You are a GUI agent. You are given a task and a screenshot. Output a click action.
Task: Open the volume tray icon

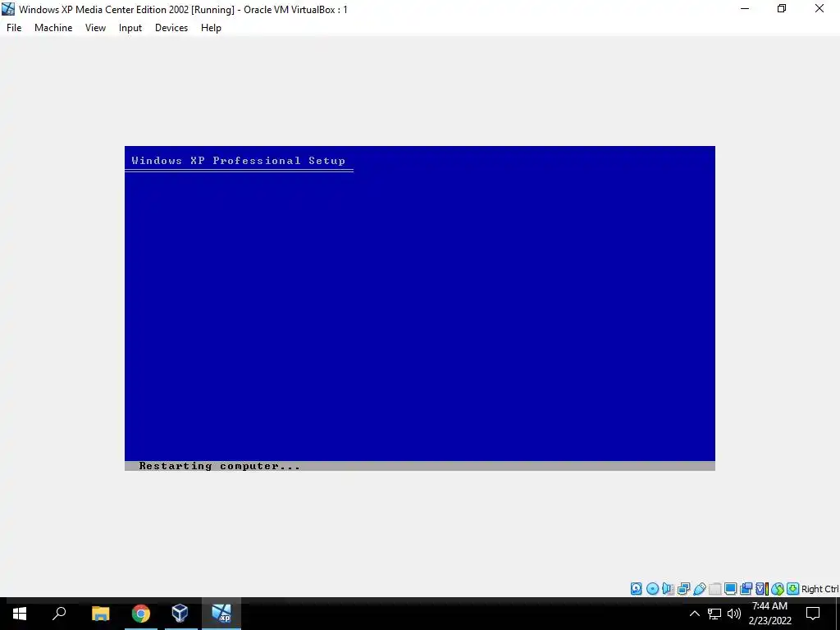click(734, 614)
